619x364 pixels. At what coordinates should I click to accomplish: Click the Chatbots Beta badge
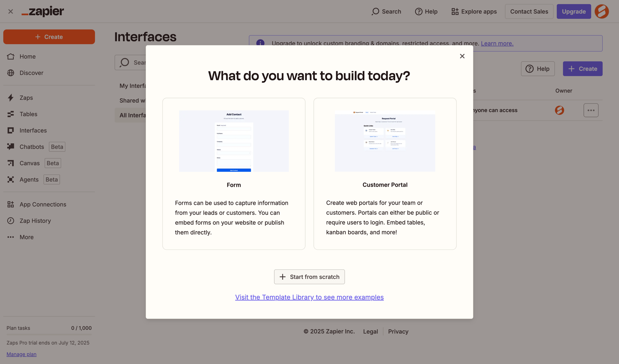click(57, 147)
